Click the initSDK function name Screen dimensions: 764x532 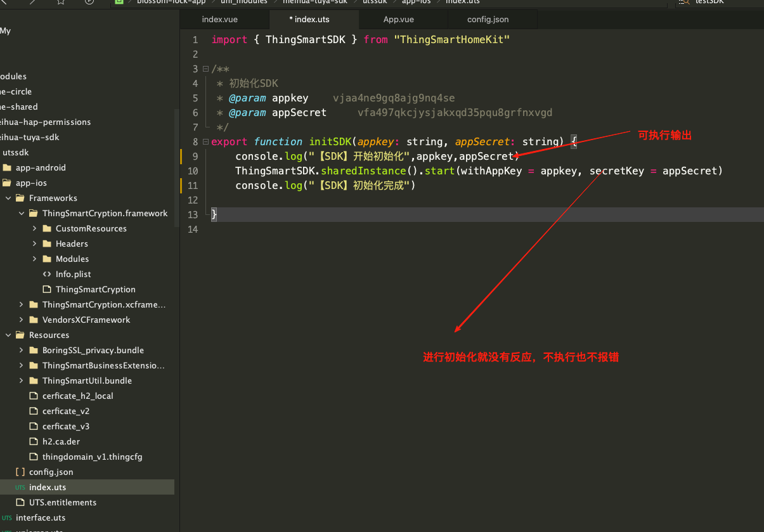click(x=330, y=142)
